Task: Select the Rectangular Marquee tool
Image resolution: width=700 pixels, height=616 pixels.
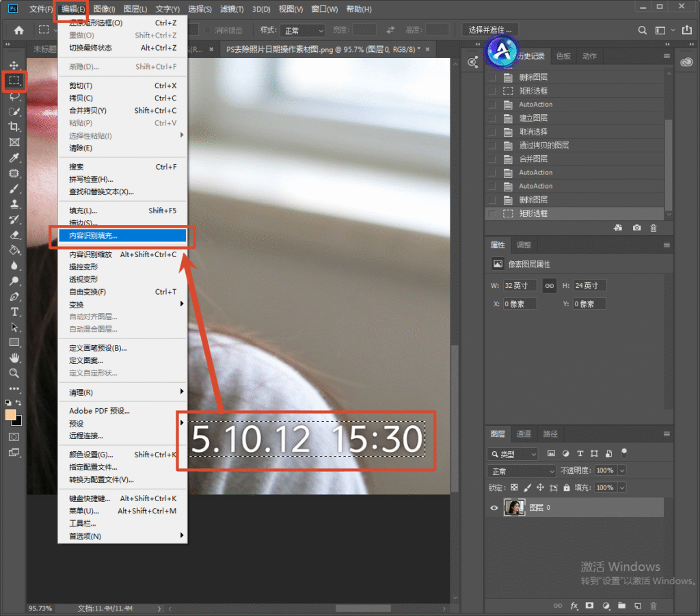Action: (14, 81)
